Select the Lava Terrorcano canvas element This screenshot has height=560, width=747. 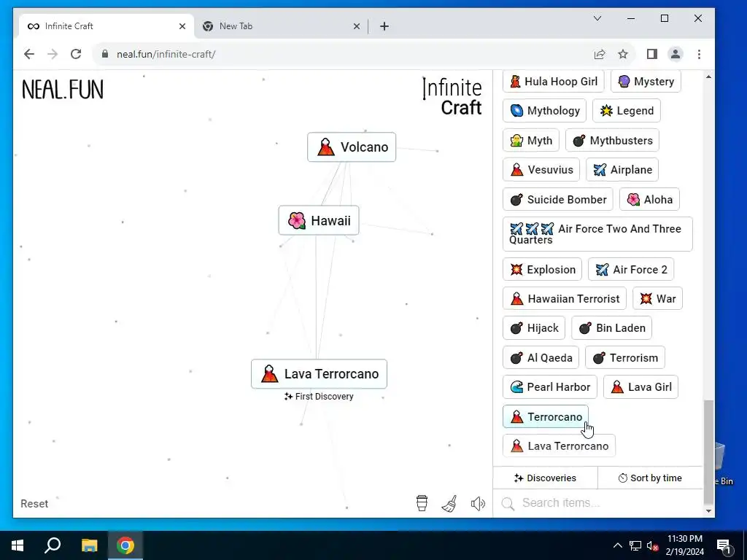pyautogui.click(x=320, y=374)
